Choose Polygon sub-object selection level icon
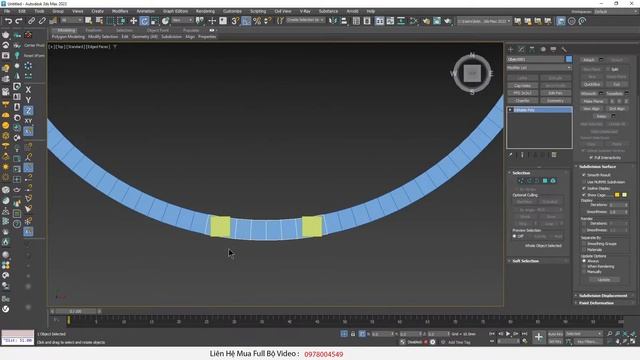This screenshot has width=640, height=360. pos(545,181)
